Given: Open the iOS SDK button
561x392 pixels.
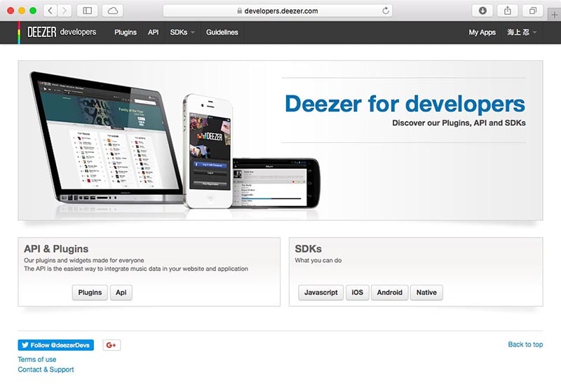Looking at the screenshot, I should click(358, 292).
